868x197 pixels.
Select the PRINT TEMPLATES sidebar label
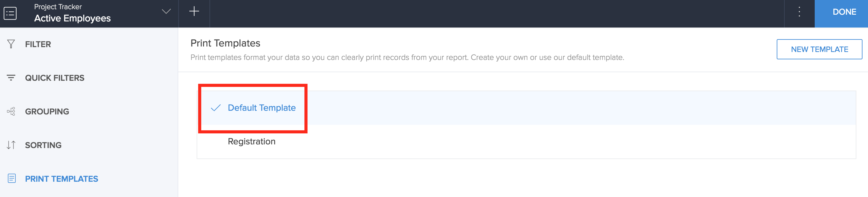coord(61,179)
